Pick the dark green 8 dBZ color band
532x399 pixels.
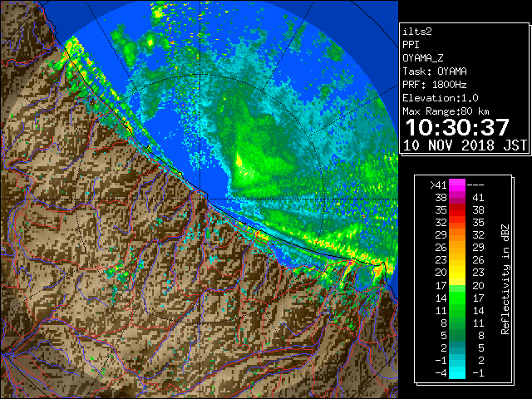[457, 323]
